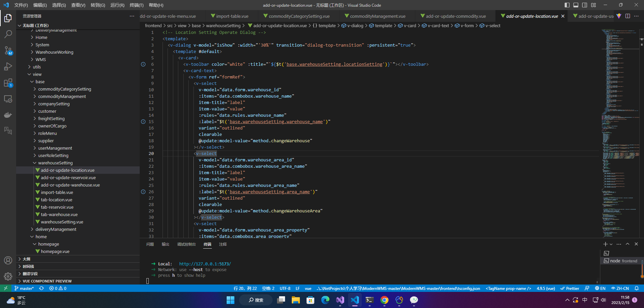Image resolution: width=644 pixels, height=308 pixels.
Task: Click the Explorer panel more actions ellipsis
Action: click(x=132, y=16)
